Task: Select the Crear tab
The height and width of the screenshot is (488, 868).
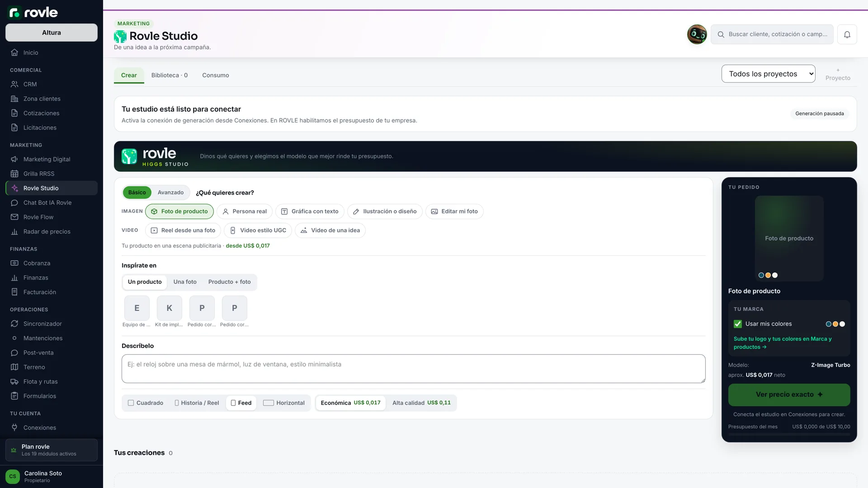Action: 129,75
